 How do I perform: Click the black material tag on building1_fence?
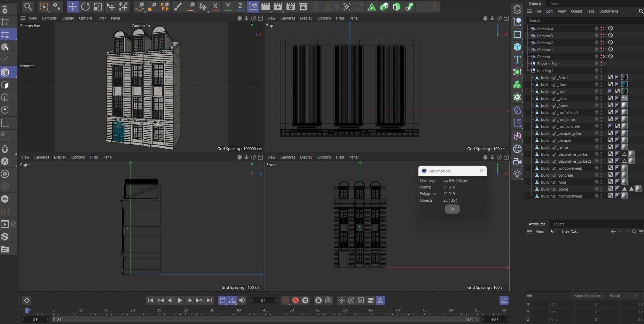625,77
